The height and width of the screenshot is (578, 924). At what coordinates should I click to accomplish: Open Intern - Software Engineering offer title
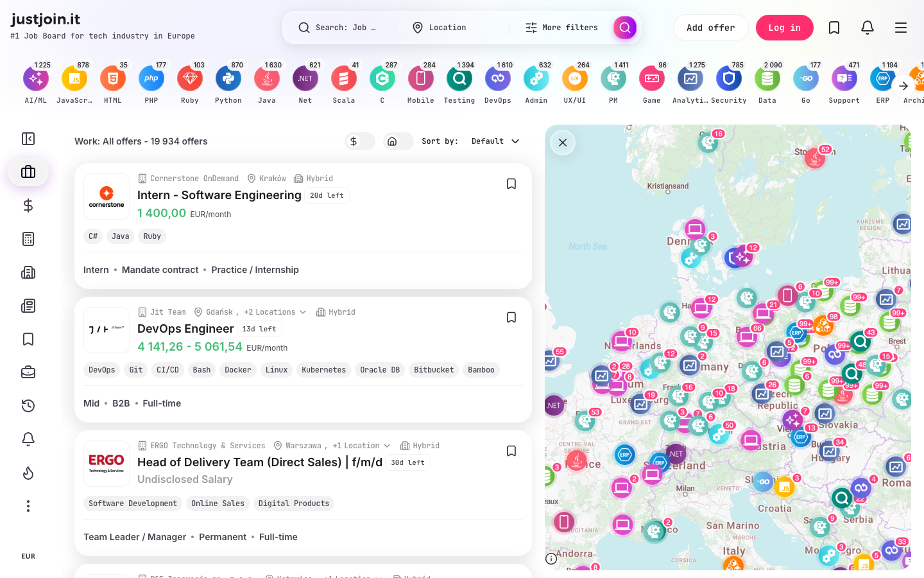(x=219, y=195)
